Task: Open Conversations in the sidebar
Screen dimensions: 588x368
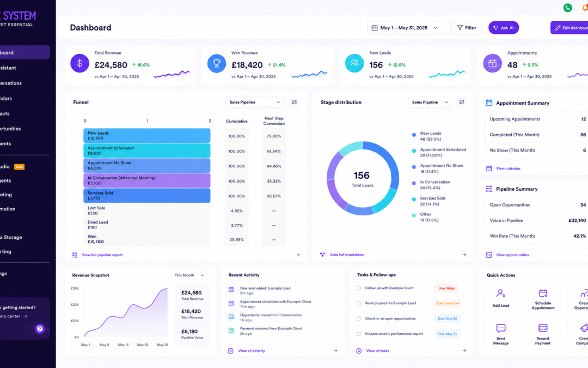Action: [11, 83]
